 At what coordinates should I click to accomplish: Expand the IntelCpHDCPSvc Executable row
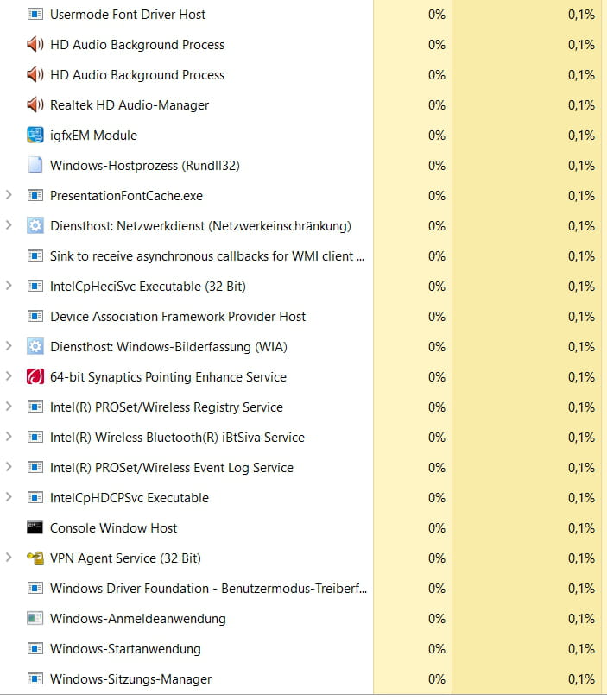pos(9,497)
